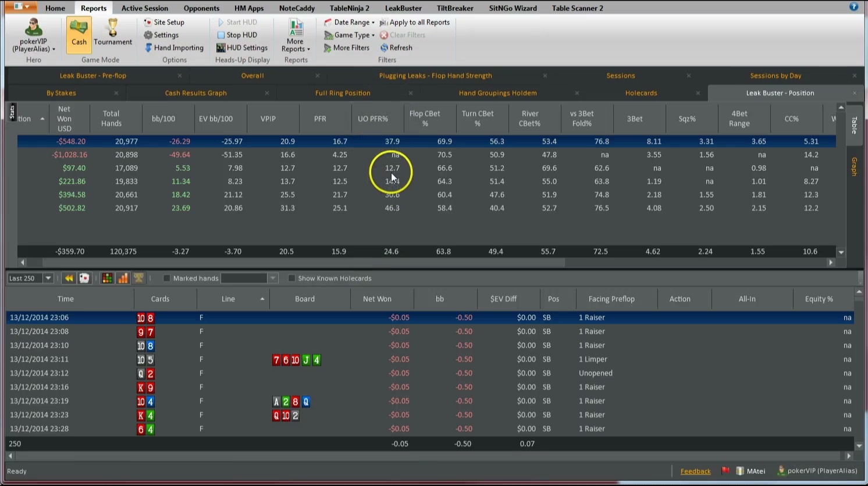868x486 pixels.
Task: Enable the Marked hands checkbox
Action: coord(167,278)
